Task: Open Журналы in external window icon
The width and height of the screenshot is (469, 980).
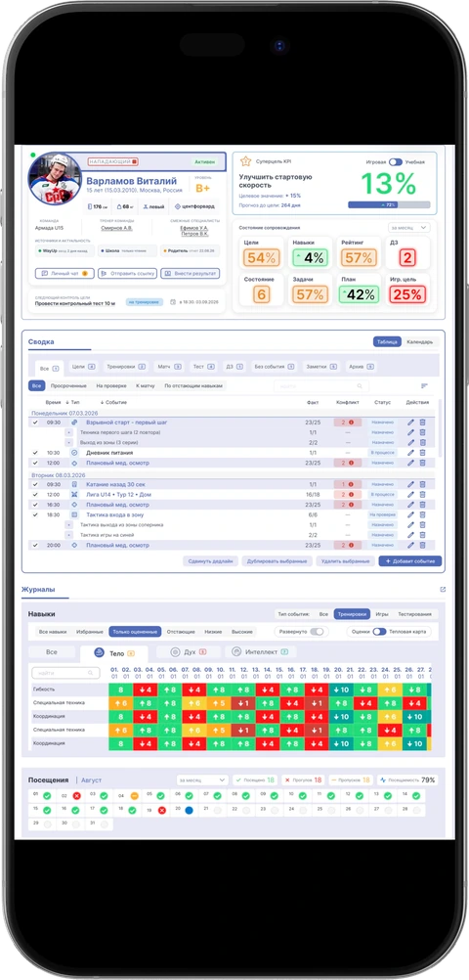Action: 443,590
